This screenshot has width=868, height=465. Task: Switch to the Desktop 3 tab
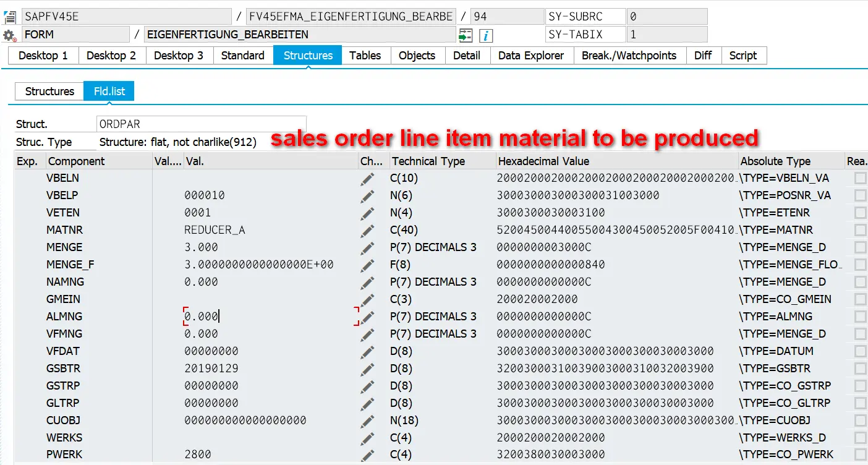pyautogui.click(x=179, y=56)
